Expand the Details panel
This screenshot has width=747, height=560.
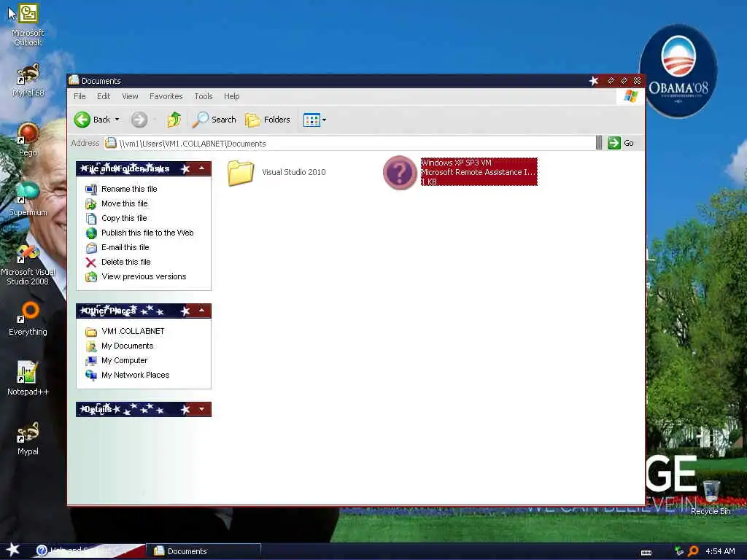(201, 409)
